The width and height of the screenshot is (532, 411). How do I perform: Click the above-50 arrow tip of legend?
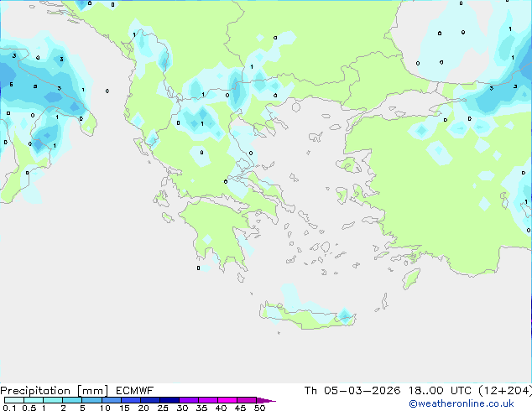(266, 400)
